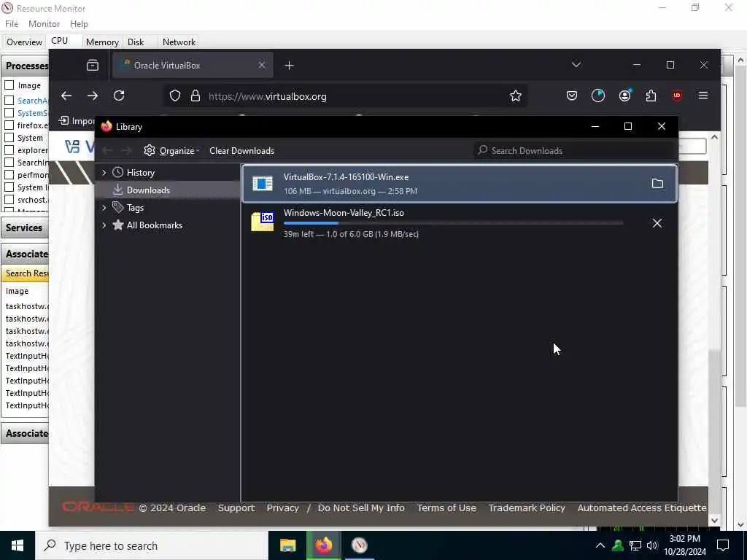
Task: Click the Windows taskbar search box
Action: [152, 545]
